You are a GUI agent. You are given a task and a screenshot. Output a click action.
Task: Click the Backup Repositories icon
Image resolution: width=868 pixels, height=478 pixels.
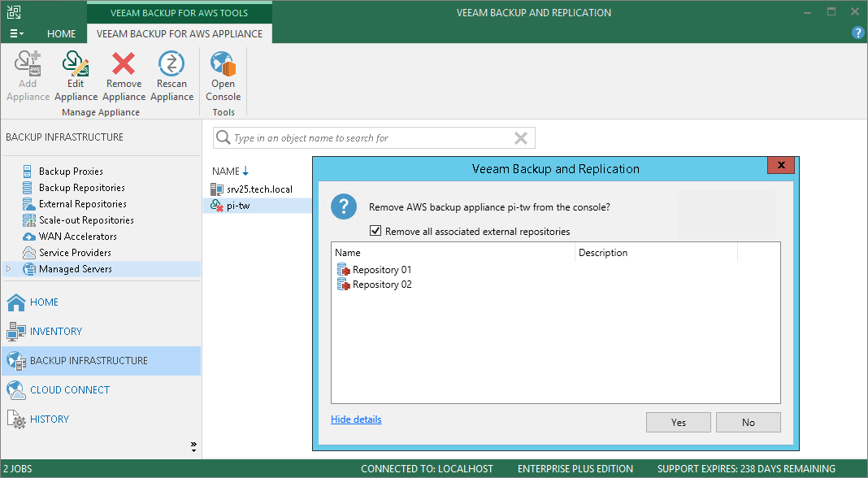(x=27, y=187)
